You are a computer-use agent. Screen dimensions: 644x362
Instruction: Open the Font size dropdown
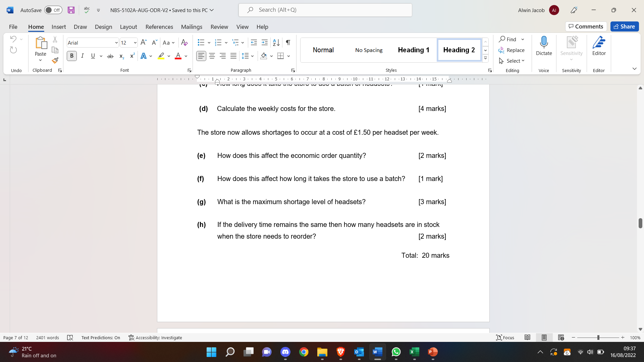click(x=135, y=43)
